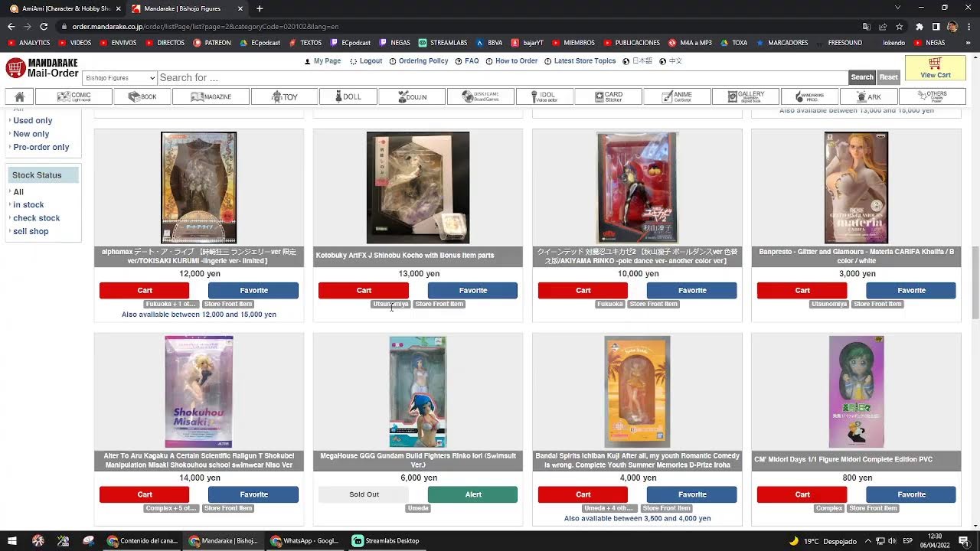Image resolution: width=980 pixels, height=551 pixels.
Task: Open the MAGAZINE category
Action: [x=211, y=96]
